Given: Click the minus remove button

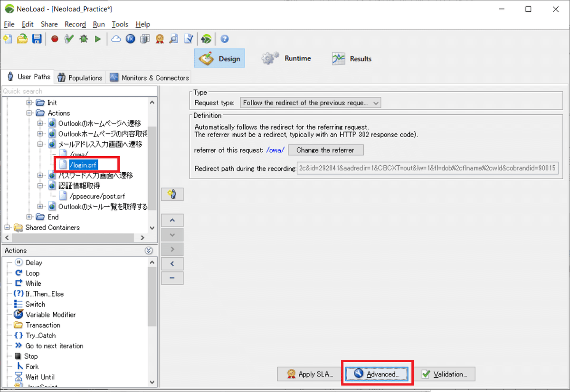Looking at the screenshot, I should 172,278.
